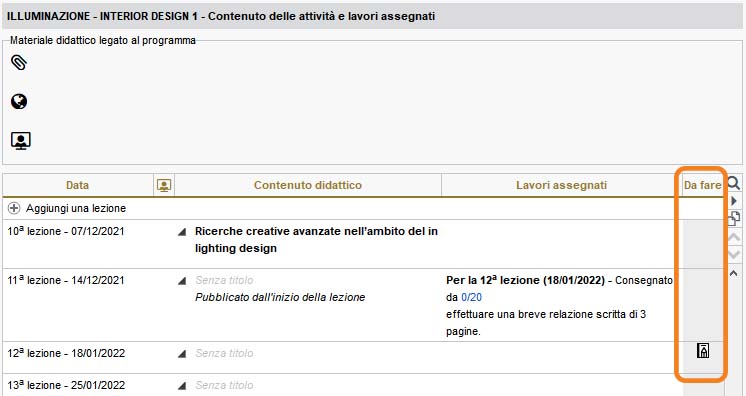Click the monitor icon in table header

click(164, 185)
